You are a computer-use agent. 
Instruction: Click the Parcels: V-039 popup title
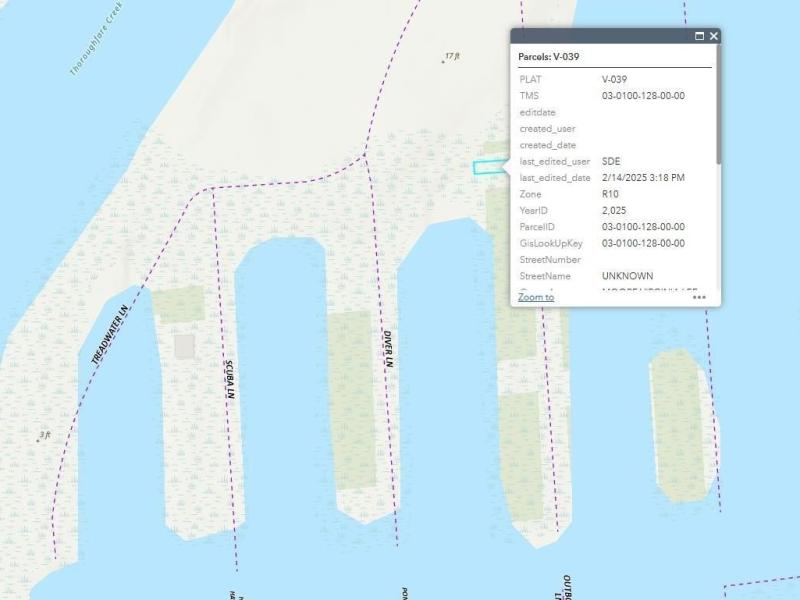tap(549, 57)
